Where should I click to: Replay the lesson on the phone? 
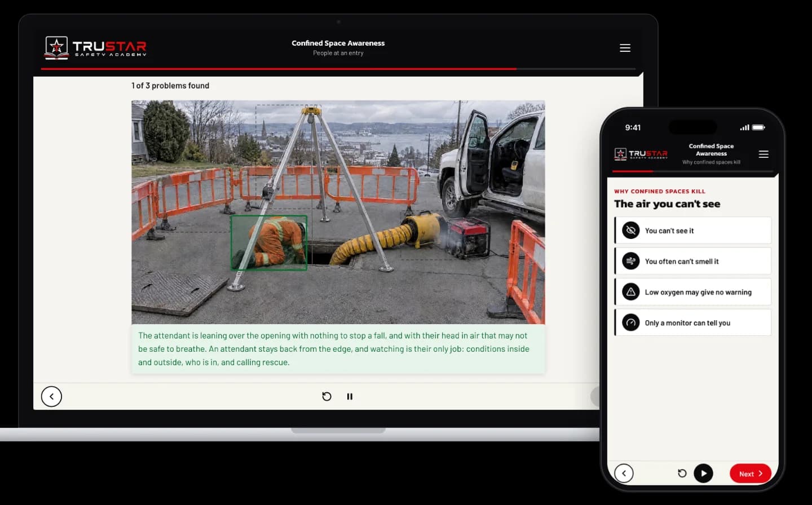coord(682,473)
